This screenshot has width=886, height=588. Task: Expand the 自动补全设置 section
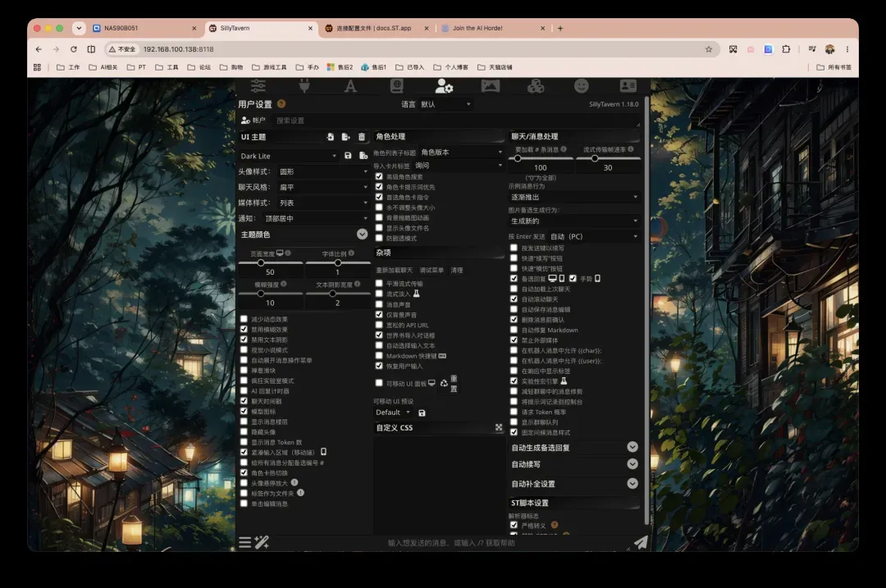[633, 484]
